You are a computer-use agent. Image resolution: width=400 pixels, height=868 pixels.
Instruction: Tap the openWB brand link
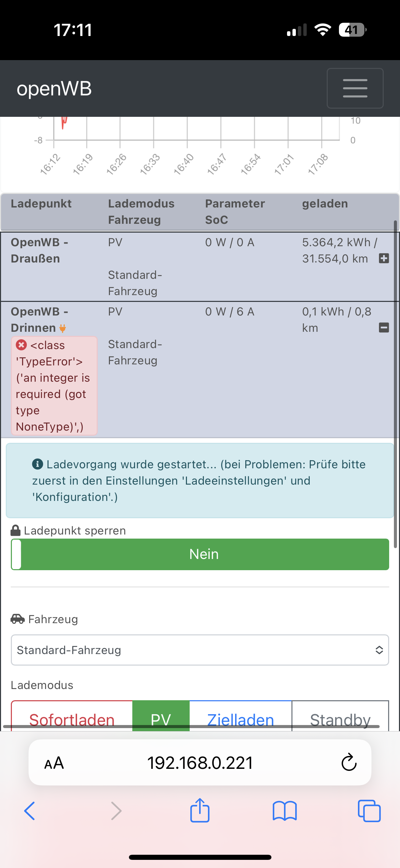(x=54, y=89)
